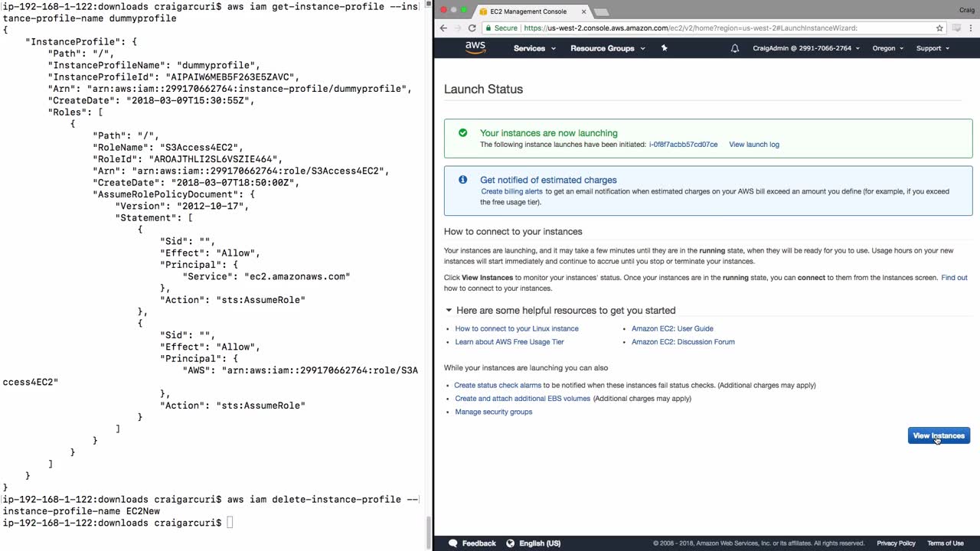Bookmark this page with the star icon
This screenshot has height=551, width=980.
tap(939, 28)
